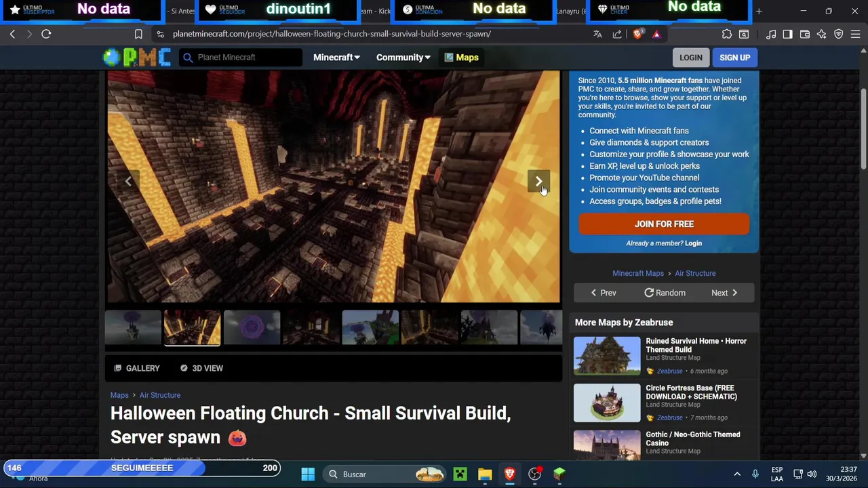The height and width of the screenshot is (488, 868).
Task: Open the Leo AI sparkle icon
Action: [822, 34]
